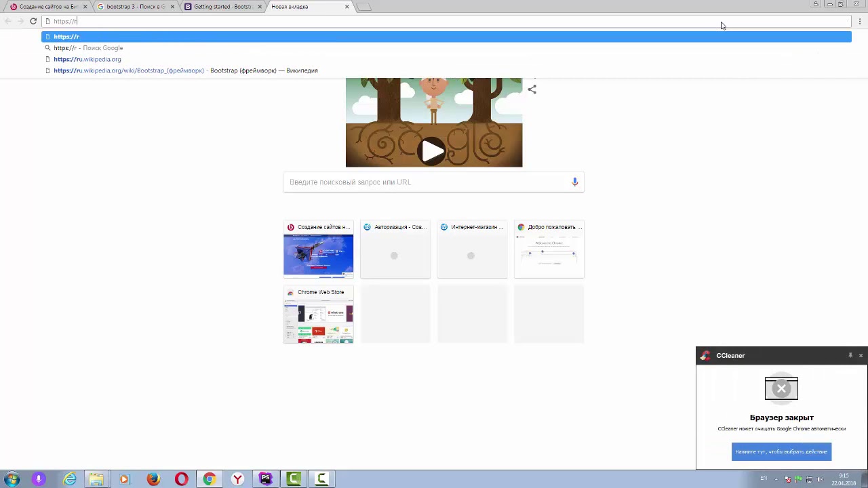Image resolution: width=868 pixels, height=488 pixels.
Task: Launch Yandex Browser from the taskbar
Action: [x=237, y=479]
